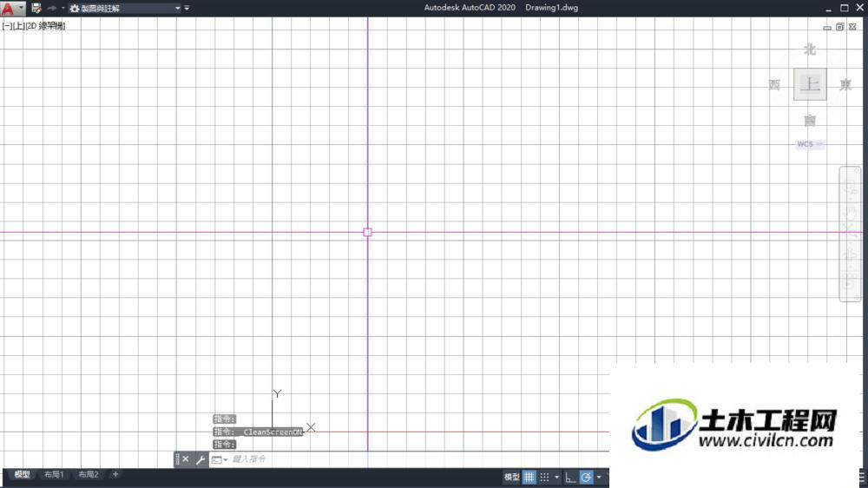Expand the Polar tracking angle settings arrow
Image resolution: width=868 pixels, height=488 pixels.
coord(599,477)
